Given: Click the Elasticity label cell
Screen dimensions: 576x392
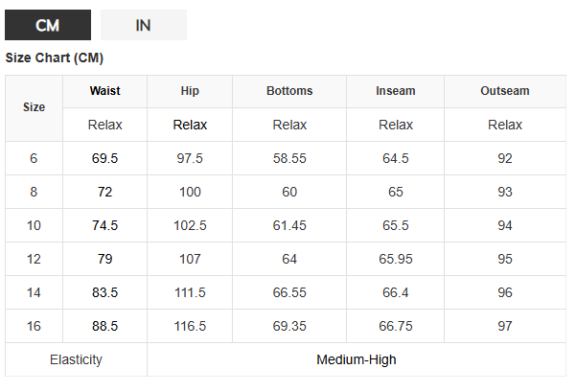Looking at the screenshot, I should 76,359.
